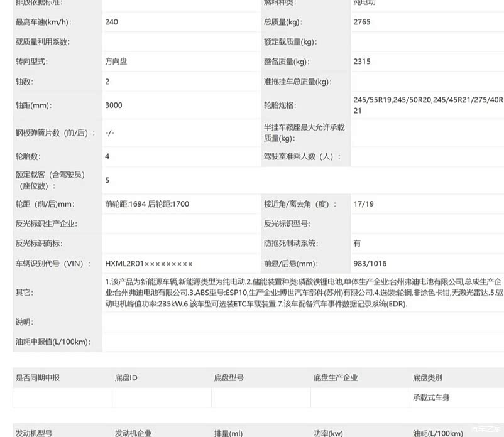This screenshot has height=437, width=504.
Task: Click the 轮胎规格 tire size text
Action: pos(427,105)
